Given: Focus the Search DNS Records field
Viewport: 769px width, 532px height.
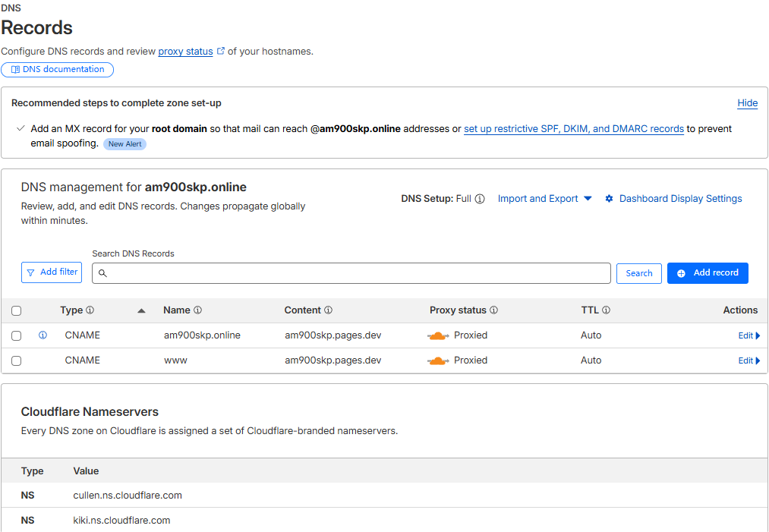Looking at the screenshot, I should click(x=351, y=273).
